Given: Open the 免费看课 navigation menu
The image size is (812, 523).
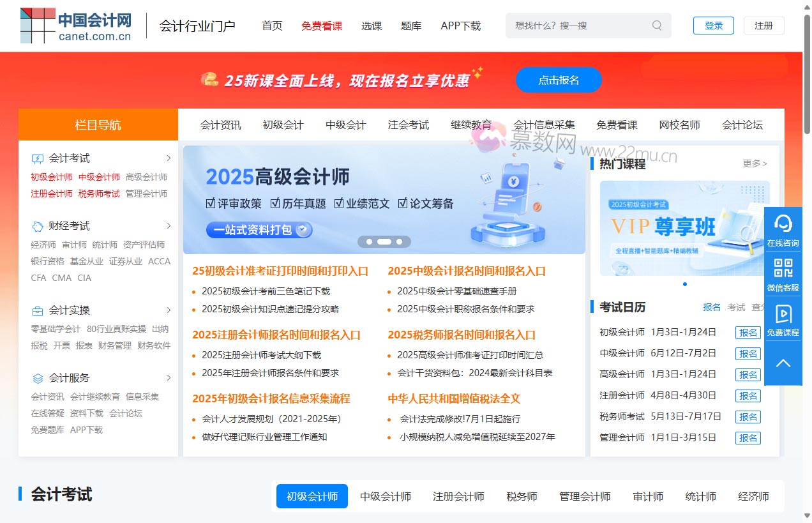Looking at the screenshot, I should click(x=322, y=26).
